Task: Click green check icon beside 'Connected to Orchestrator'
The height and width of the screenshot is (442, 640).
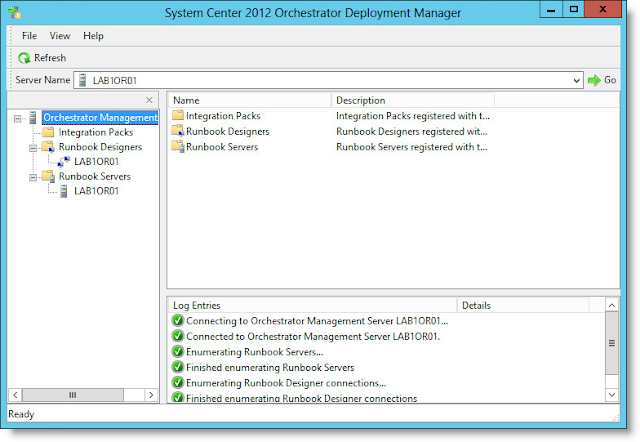Action: pos(178,336)
